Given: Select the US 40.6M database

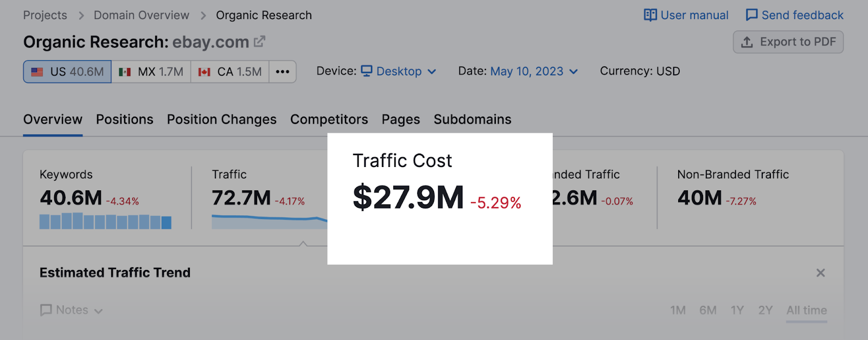Looking at the screenshot, I should coord(67,72).
